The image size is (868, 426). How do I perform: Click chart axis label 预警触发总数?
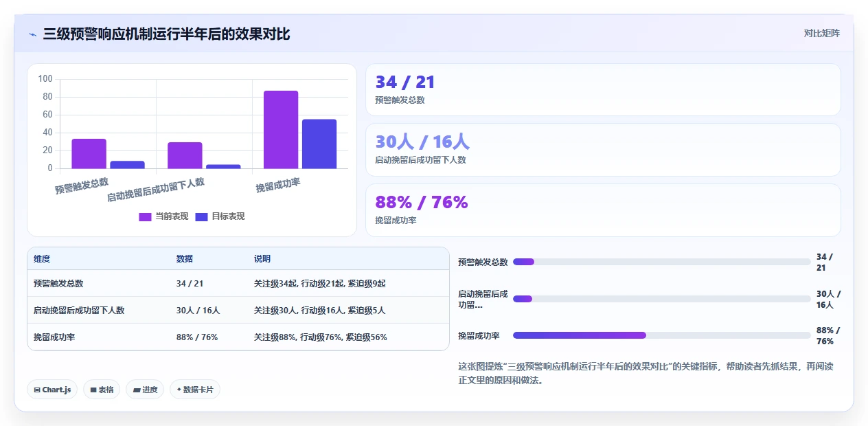[82, 186]
